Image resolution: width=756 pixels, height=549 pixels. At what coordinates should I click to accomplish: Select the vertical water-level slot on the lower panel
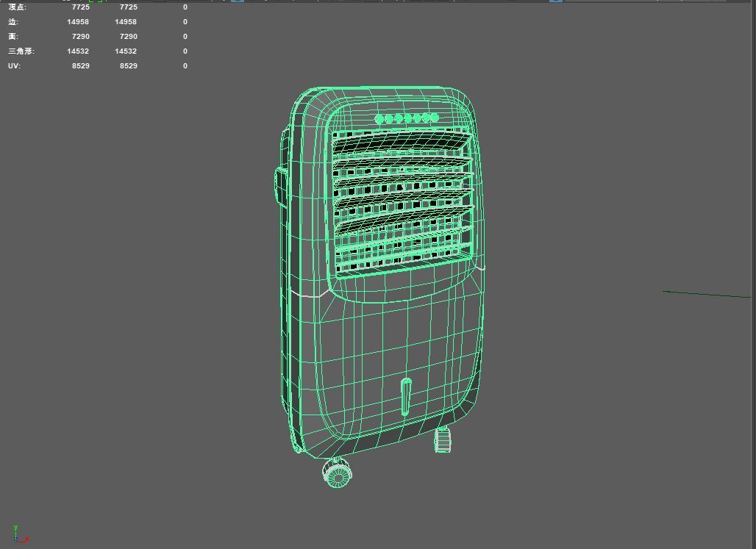[406, 397]
